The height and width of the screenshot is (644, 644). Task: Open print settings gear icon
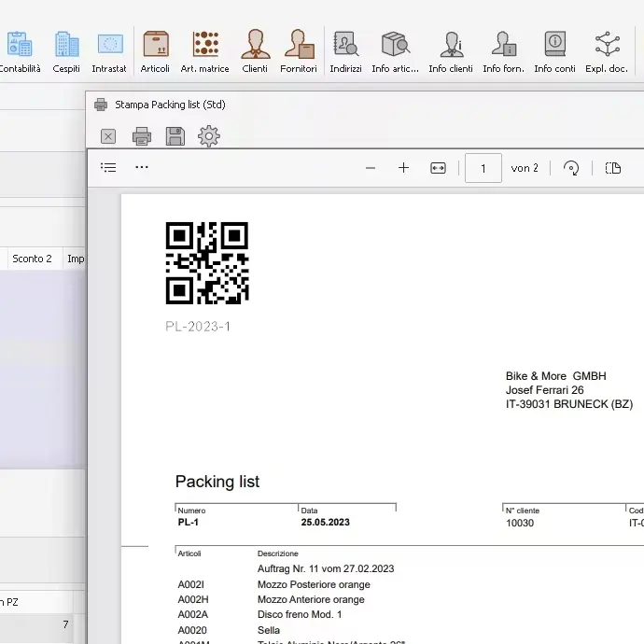(x=209, y=136)
